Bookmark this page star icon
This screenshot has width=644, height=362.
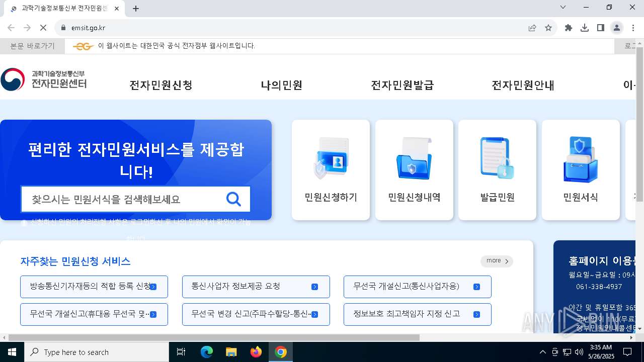coord(548,28)
